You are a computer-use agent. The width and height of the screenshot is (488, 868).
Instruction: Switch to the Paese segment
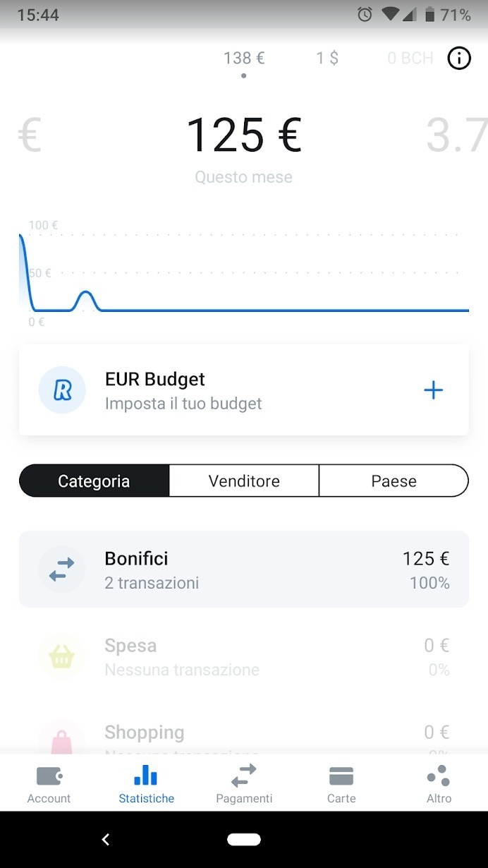click(x=394, y=481)
